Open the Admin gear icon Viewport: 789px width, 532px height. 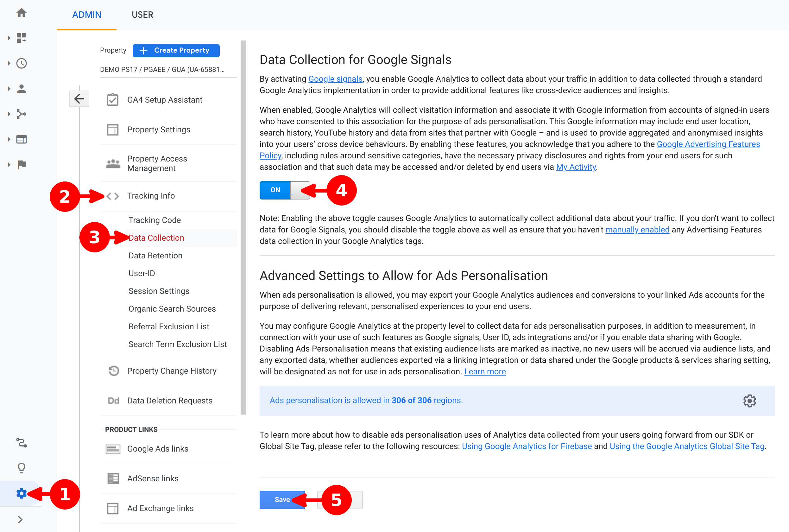pos(21,493)
